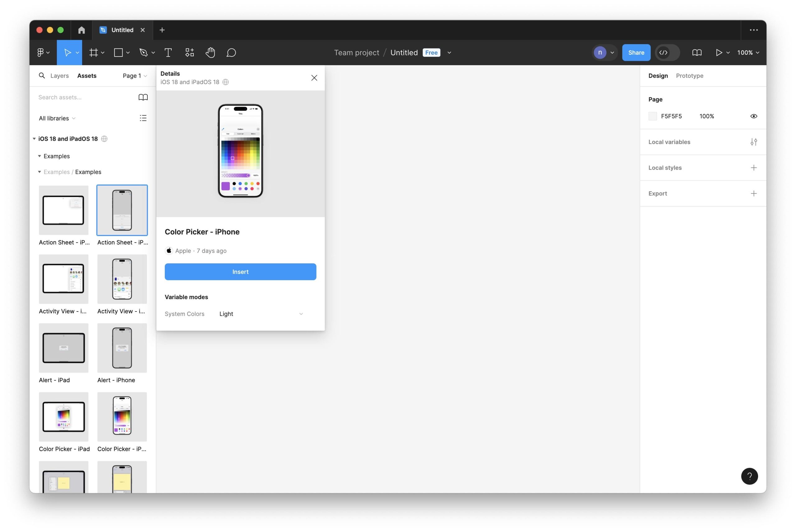This screenshot has width=796, height=532.
Task: Click the Resources components icon
Action: [x=189, y=52]
